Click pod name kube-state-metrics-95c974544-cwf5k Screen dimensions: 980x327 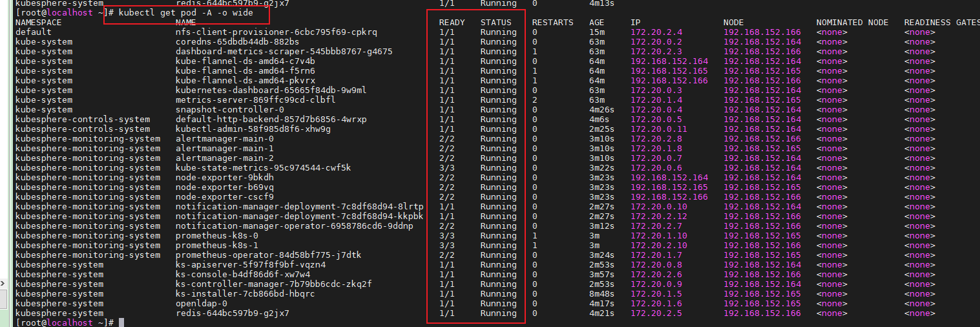click(x=264, y=168)
